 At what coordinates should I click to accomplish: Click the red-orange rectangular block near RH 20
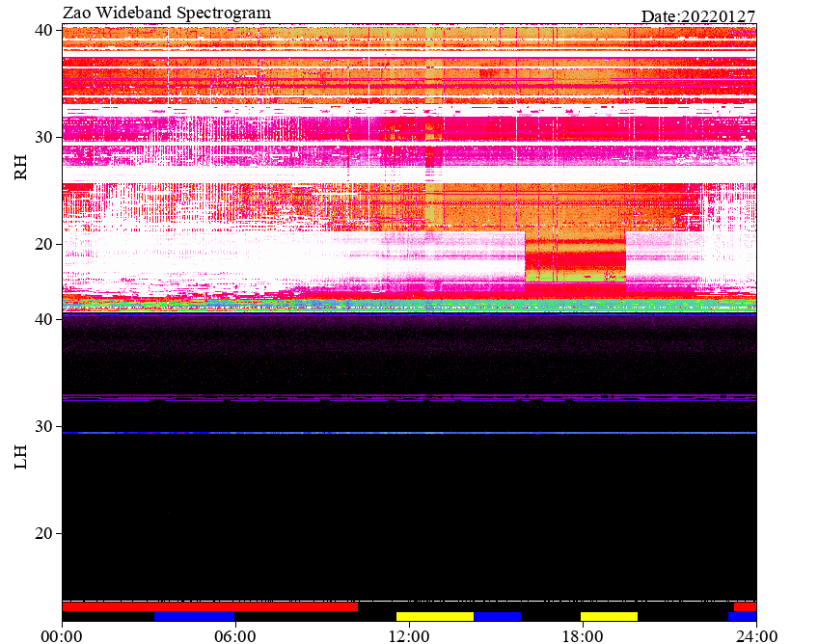(575, 257)
